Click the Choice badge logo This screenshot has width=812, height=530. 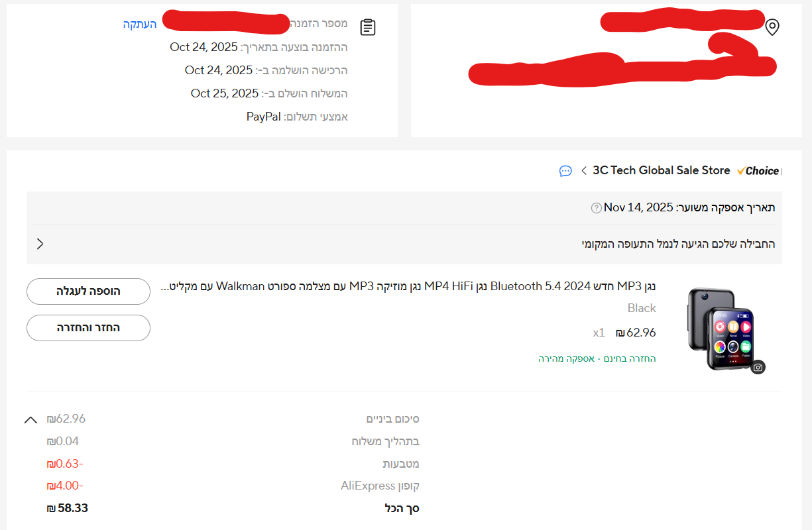coord(758,171)
